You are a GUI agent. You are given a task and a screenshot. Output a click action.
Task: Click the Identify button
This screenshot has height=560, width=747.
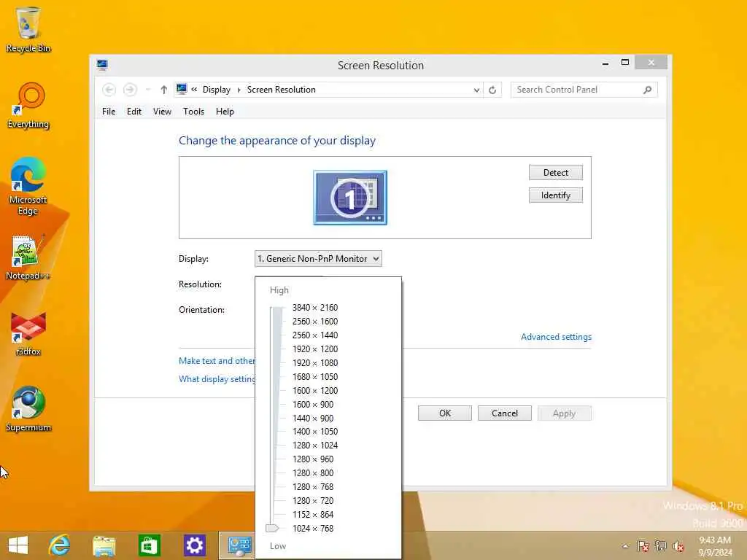(x=555, y=195)
